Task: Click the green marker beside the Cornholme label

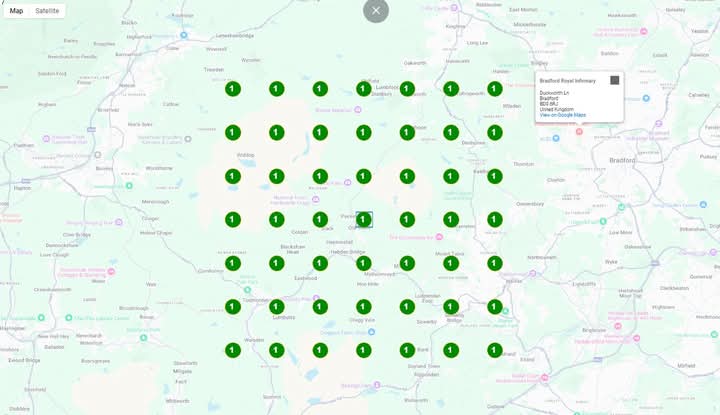Action: tap(233, 263)
